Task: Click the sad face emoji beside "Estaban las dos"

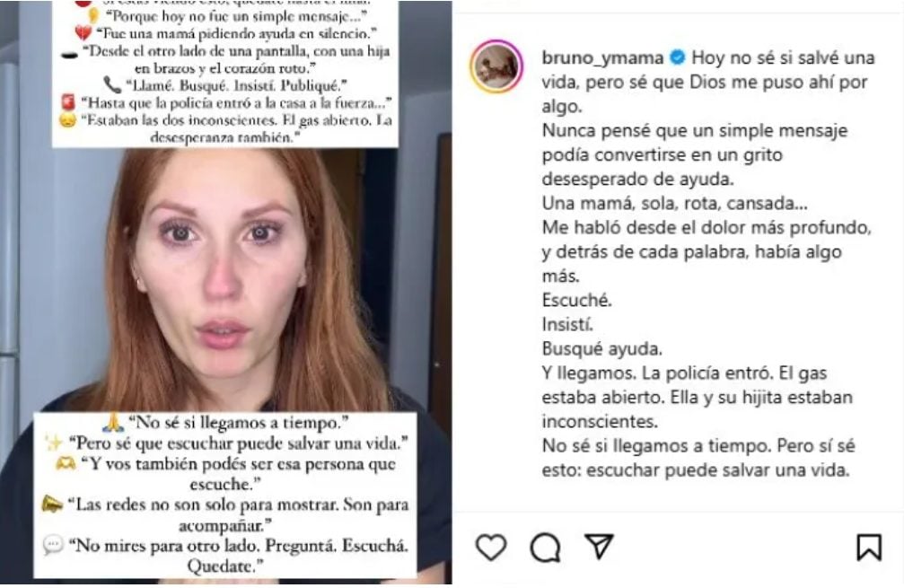Action: tap(68, 120)
